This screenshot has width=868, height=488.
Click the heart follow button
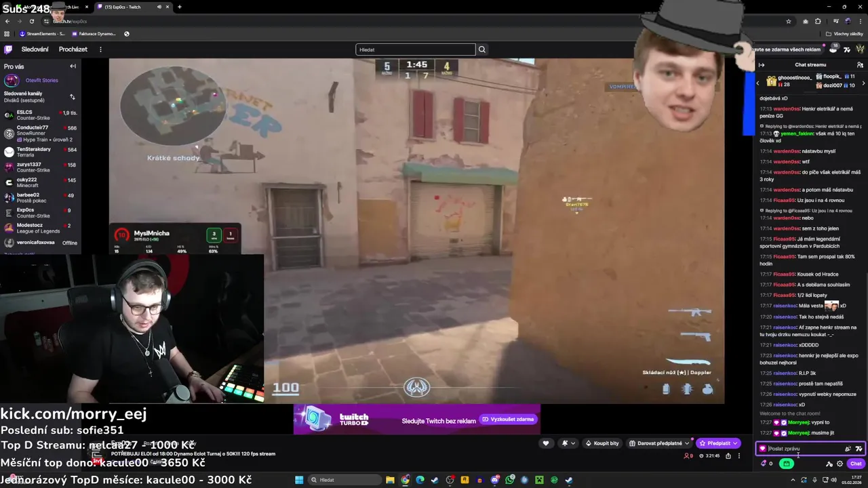tap(546, 443)
